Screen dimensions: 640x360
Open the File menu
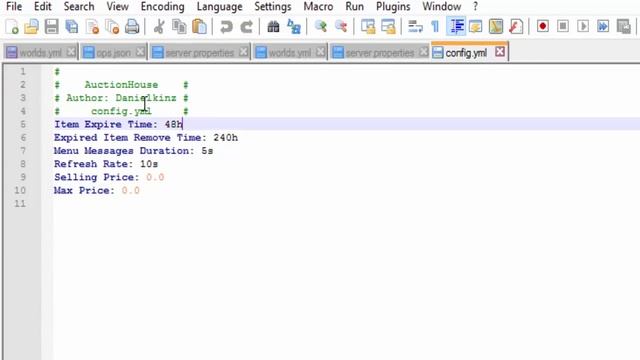14,7
